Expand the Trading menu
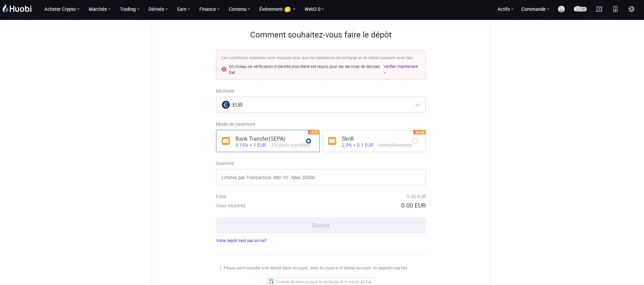The width and height of the screenshot is (644, 285). click(x=129, y=9)
